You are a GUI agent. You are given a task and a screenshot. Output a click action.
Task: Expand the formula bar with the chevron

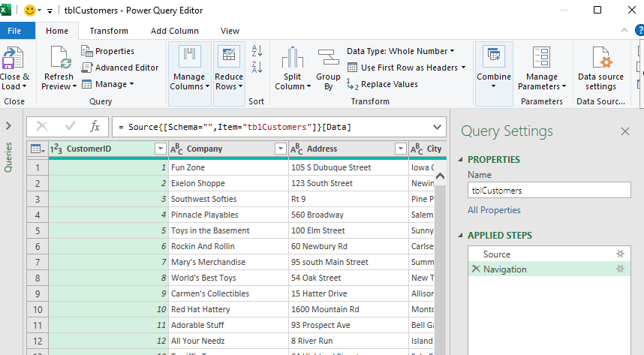coord(438,127)
